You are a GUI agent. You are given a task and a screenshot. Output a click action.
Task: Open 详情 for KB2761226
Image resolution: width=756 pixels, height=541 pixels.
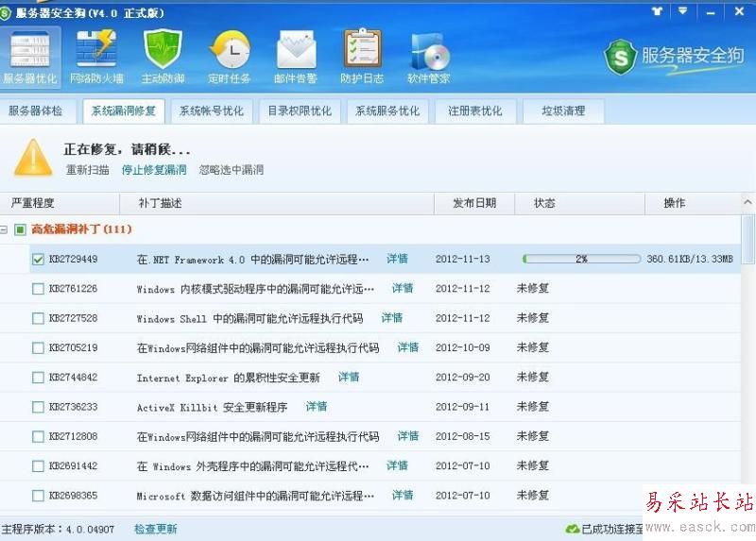coord(403,288)
